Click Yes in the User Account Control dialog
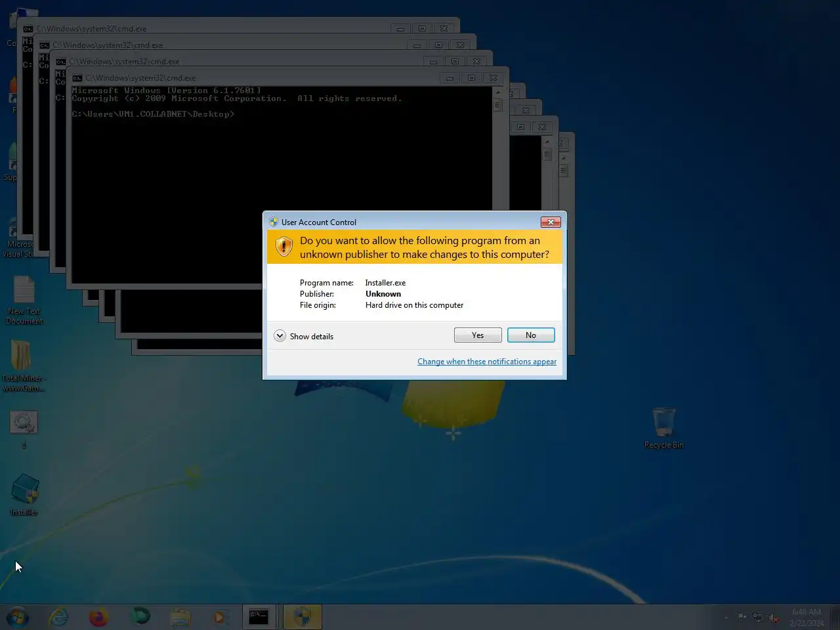 (478, 335)
